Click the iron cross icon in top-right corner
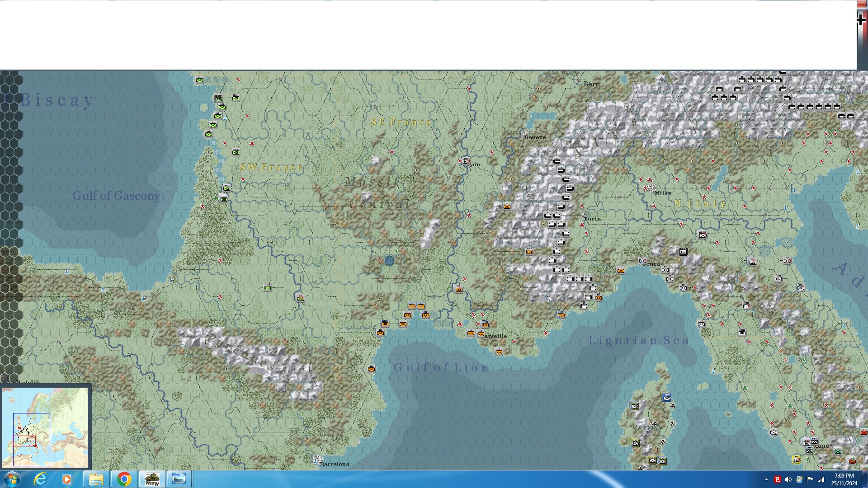868x488 pixels. [x=861, y=19]
